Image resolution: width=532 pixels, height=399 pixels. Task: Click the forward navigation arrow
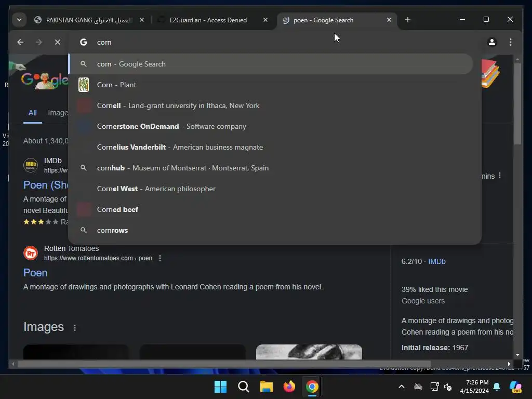coord(38,42)
